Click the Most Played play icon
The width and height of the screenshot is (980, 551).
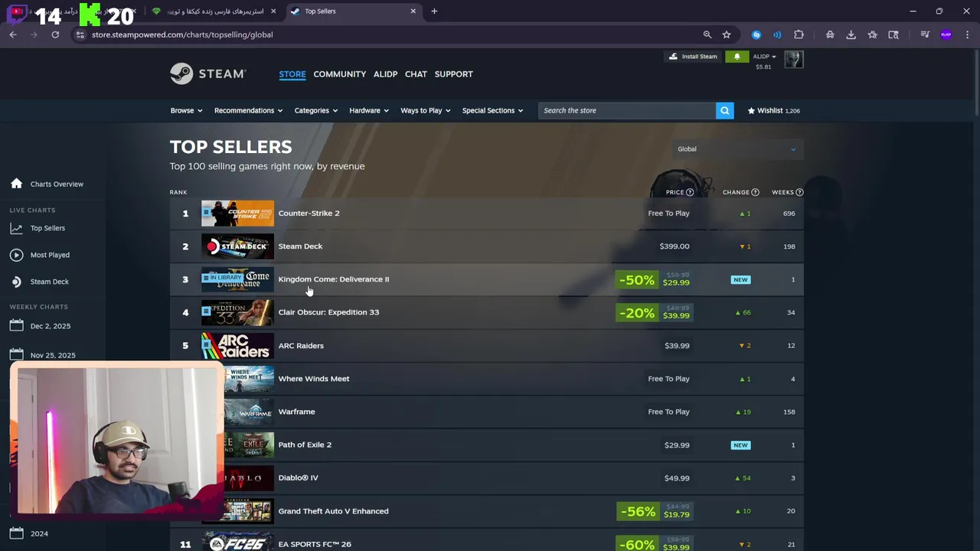coord(17,255)
